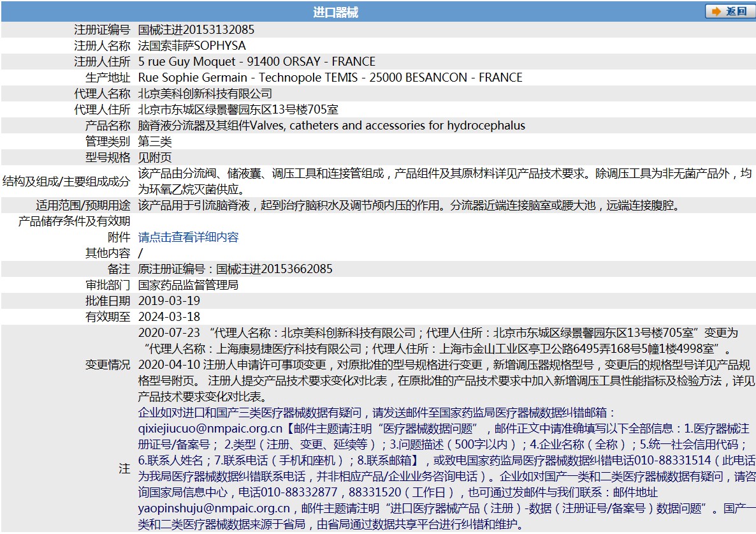The height and width of the screenshot is (534, 756).
Task: Select management class 第三类
Action: pyautogui.click(x=155, y=142)
